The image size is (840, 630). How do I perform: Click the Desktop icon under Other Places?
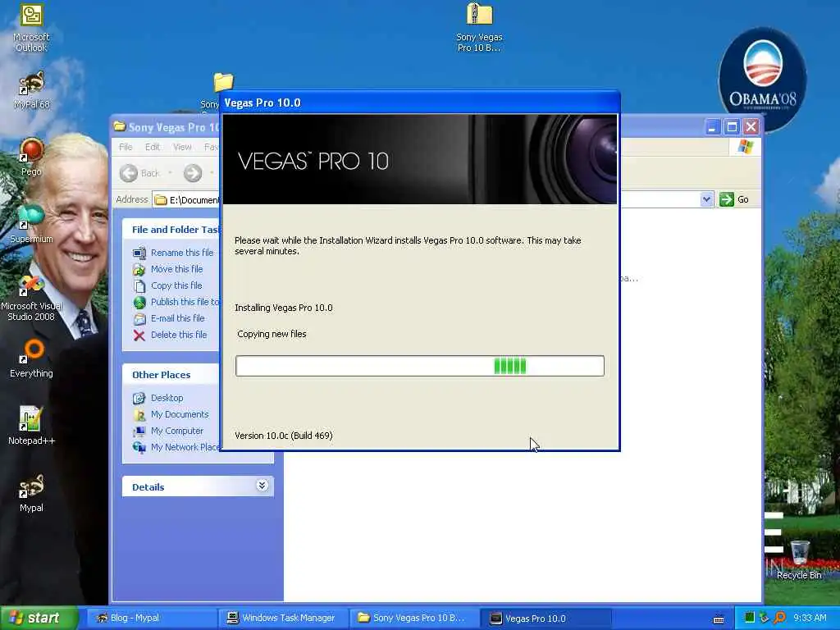tap(139, 398)
